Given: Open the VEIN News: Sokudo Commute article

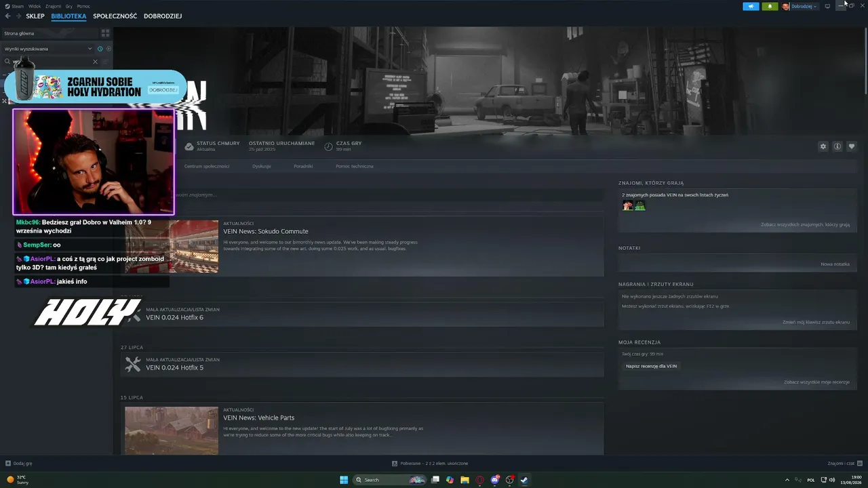Looking at the screenshot, I should (x=266, y=231).
